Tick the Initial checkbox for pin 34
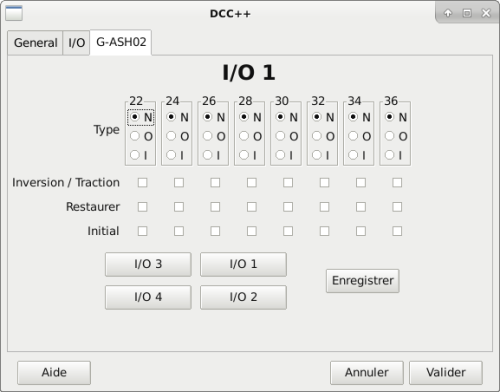The height and width of the screenshot is (392, 500). tap(361, 231)
